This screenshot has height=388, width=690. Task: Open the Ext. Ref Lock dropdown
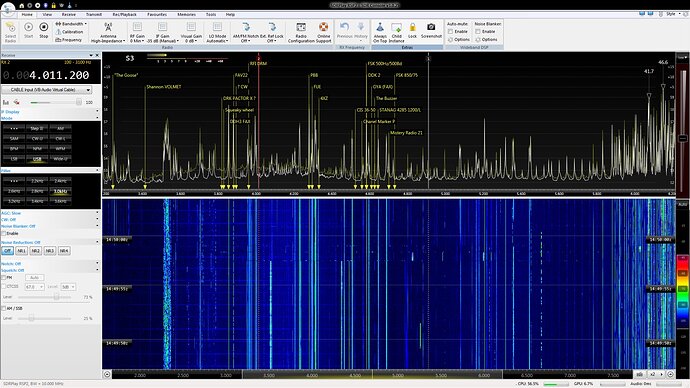[x=272, y=33]
